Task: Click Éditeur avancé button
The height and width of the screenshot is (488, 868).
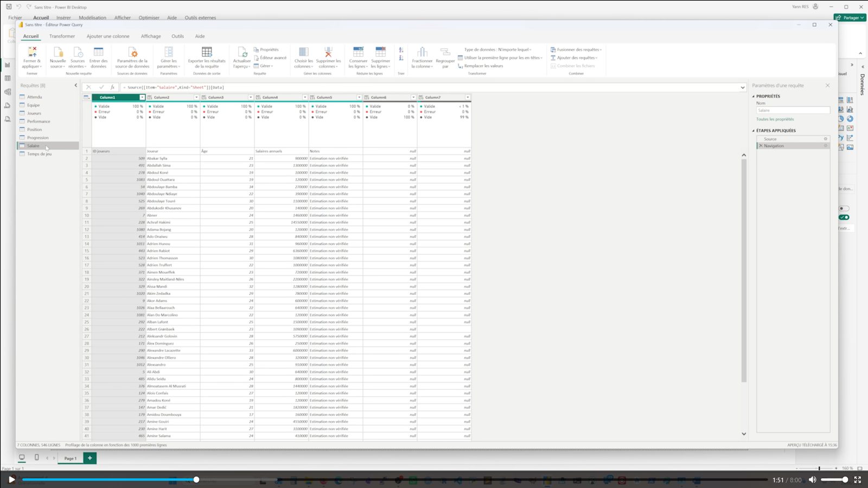Action: tap(270, 58)
